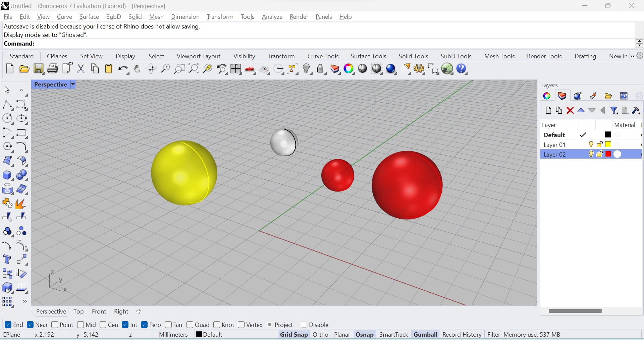This screenshot has width=644, height=340.
Task: Toggle Record History in status bar
Action: click(462, 335)
